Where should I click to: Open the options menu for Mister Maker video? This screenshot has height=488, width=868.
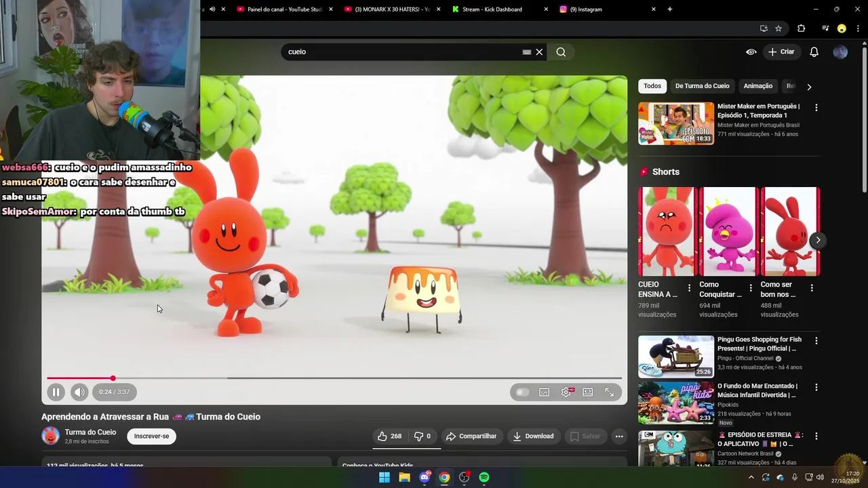(816, 108)
